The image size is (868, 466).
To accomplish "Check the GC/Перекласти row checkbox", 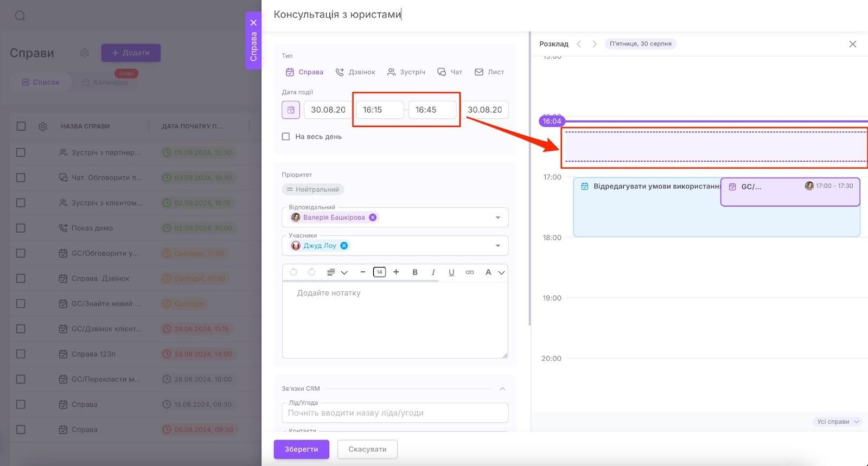I will click(x=21, y=379).
